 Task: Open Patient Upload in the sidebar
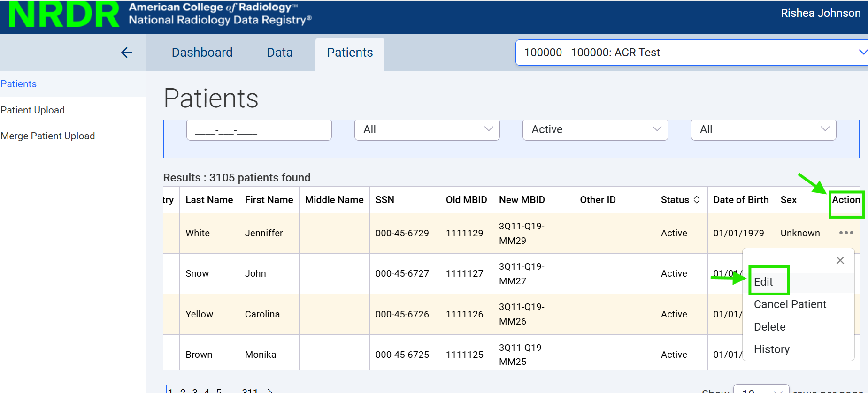[33, 110]
